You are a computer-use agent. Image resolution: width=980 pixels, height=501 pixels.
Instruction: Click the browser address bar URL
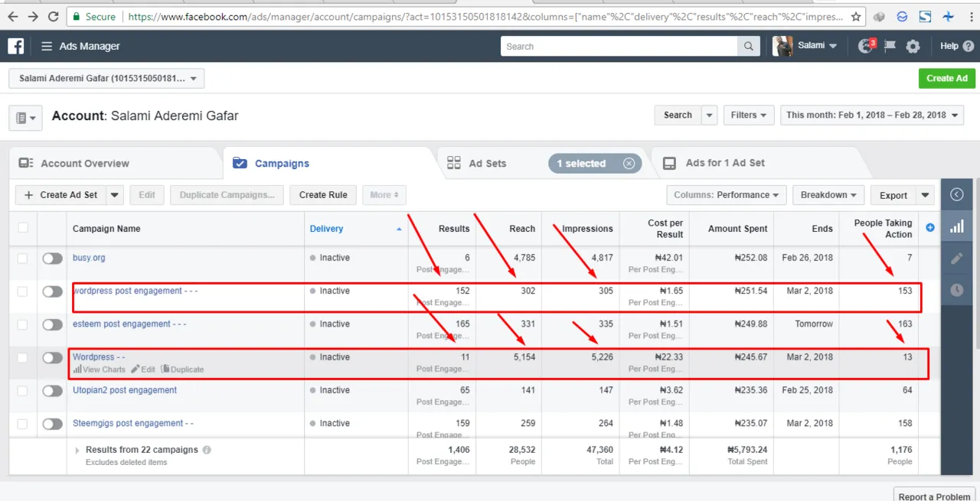click(x=485, y=16)
